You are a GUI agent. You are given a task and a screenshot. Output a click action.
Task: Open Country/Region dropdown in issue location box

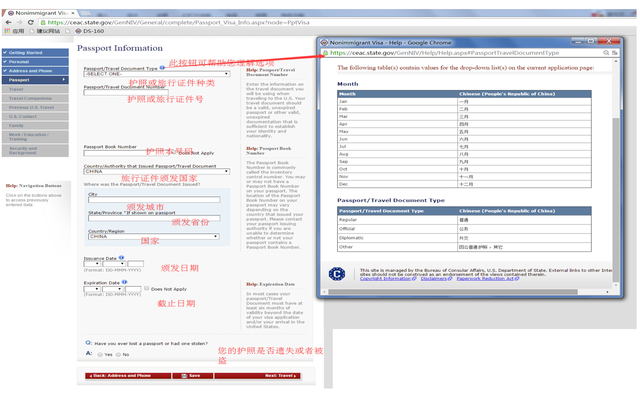pos(154,236)
